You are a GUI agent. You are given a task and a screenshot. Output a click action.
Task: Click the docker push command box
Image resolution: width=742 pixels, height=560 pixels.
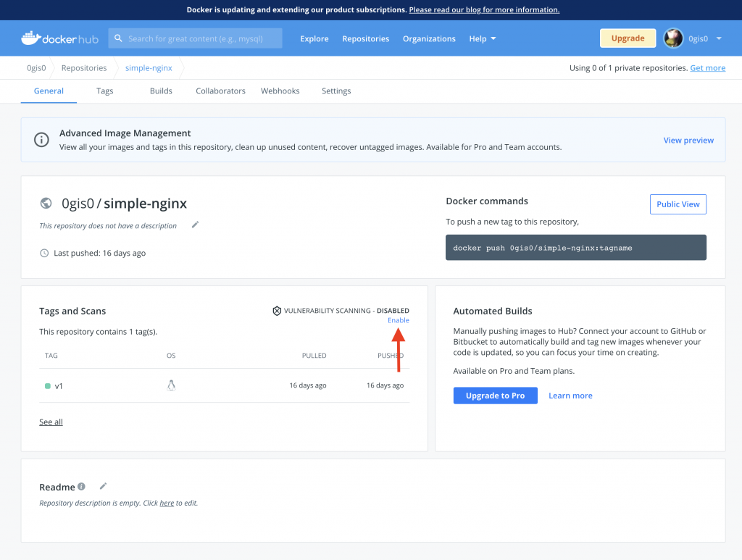point(576,247)
